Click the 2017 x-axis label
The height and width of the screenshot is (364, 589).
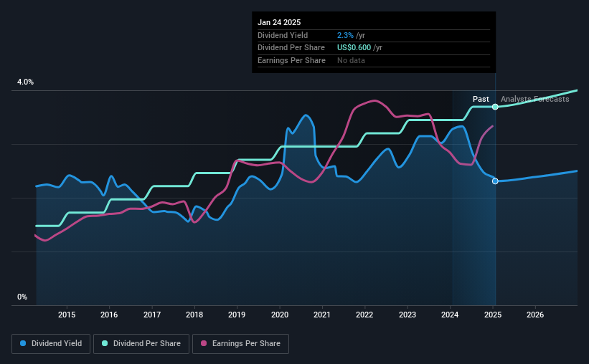coord(152,315)
